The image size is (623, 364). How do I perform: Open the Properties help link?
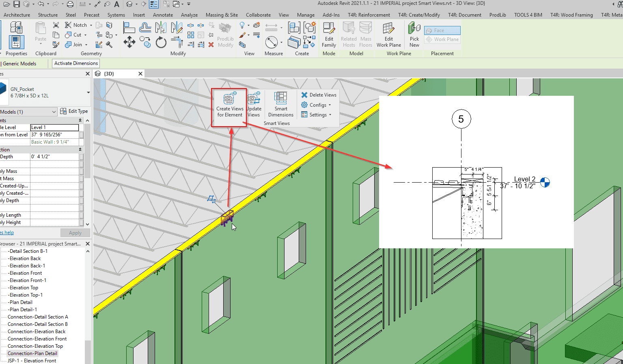click(x=7, y=233)
